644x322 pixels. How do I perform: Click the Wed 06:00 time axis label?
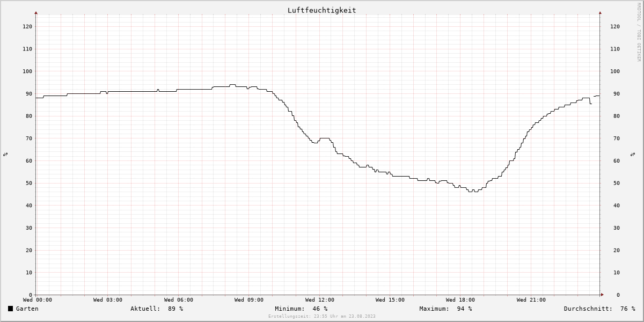pyautogui.click(x=179, y=300)
